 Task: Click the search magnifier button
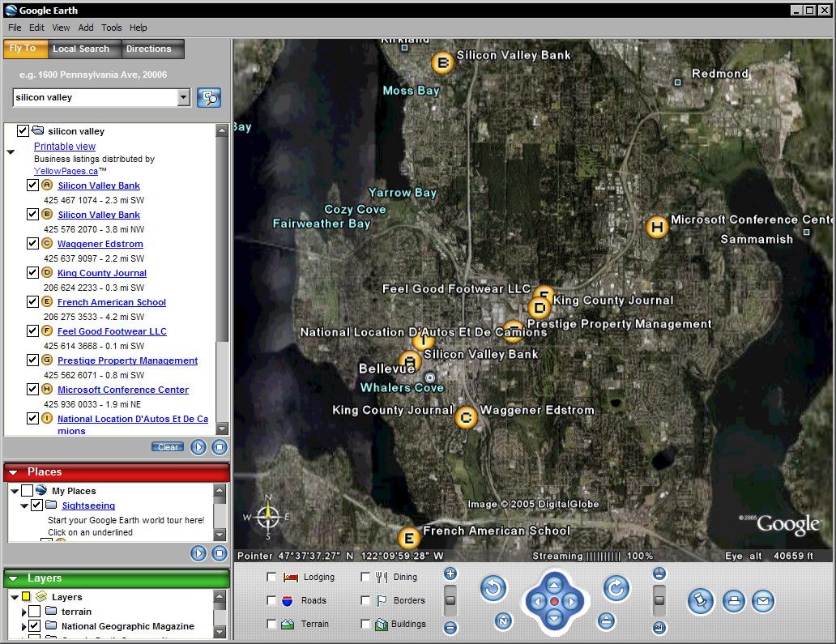[x=209, y=98]
